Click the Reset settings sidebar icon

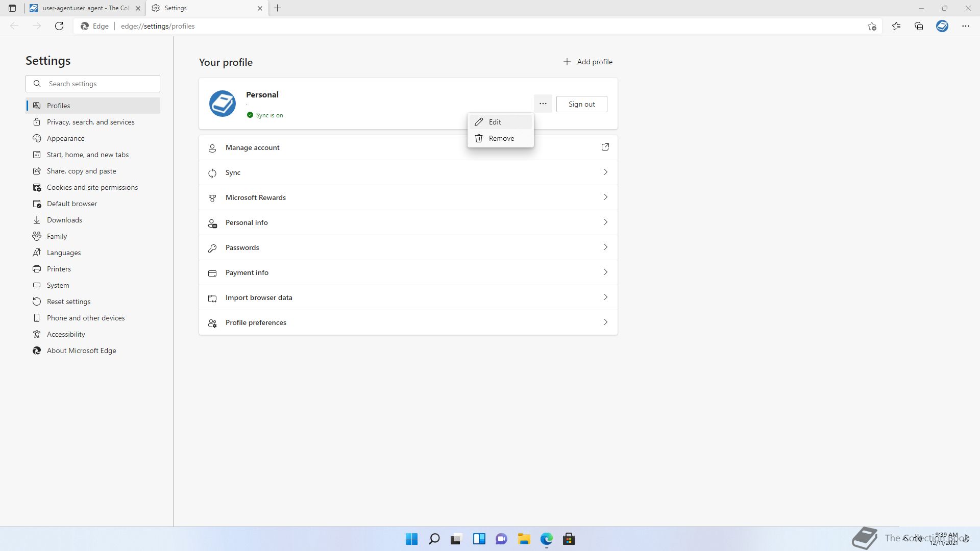coord(37,302)
